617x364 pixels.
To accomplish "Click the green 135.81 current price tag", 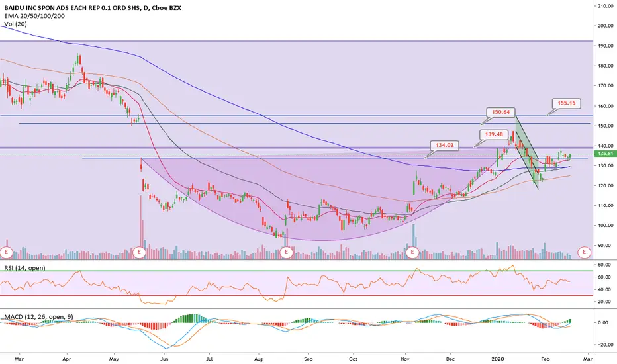I will [605, 154].
